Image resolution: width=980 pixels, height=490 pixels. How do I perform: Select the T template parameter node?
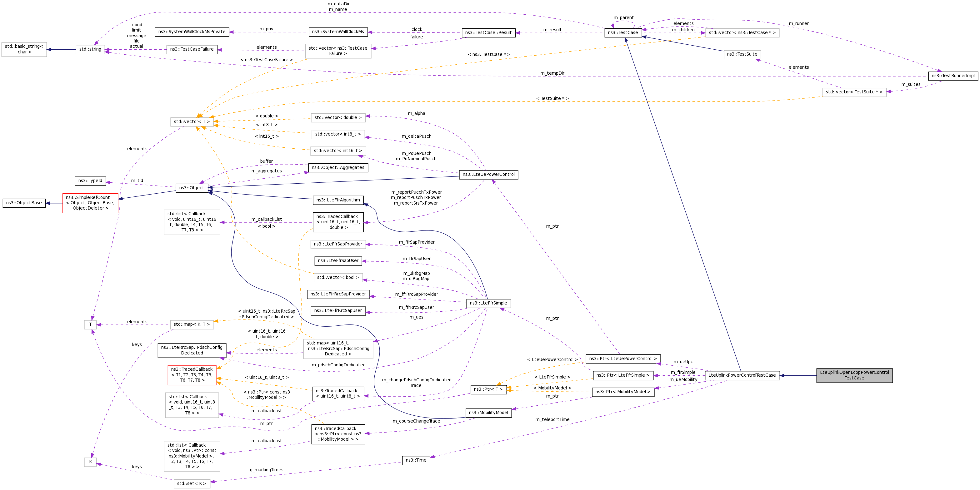[90, 325]
